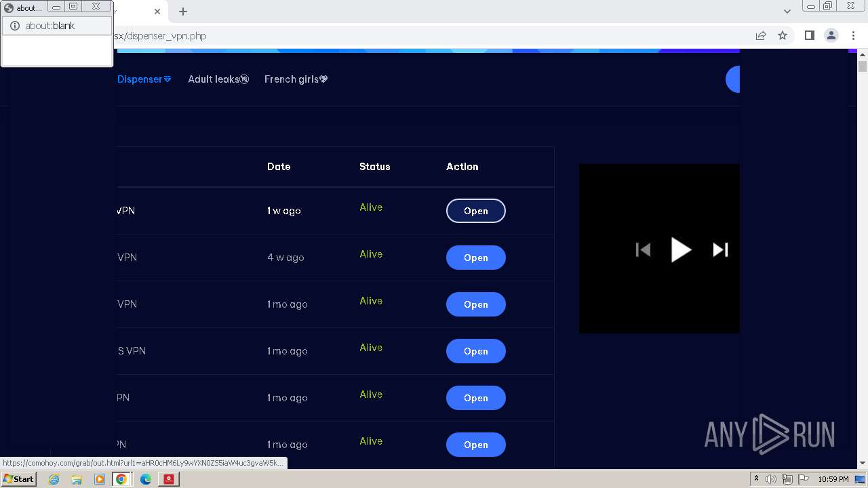
Task: Click Open in the S VPN row
Action: click(x=476, y=351)
